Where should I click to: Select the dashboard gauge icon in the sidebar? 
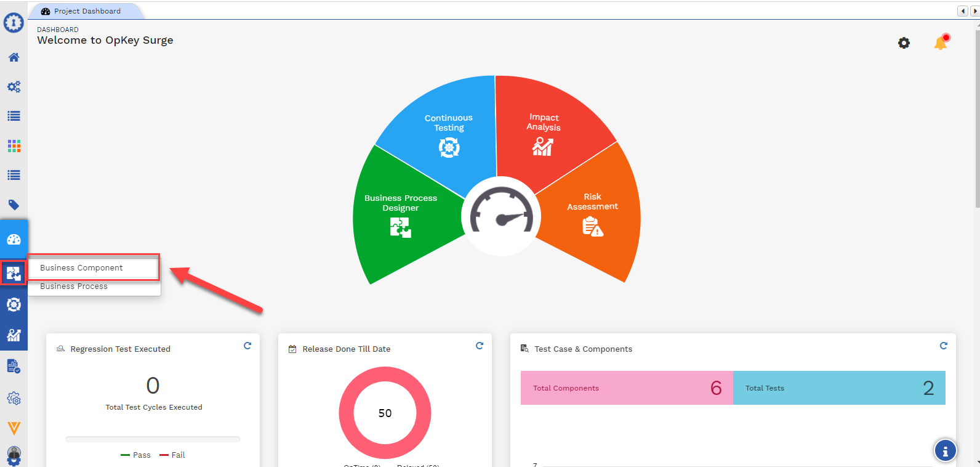pyautogui.click(x=14, y=240)
